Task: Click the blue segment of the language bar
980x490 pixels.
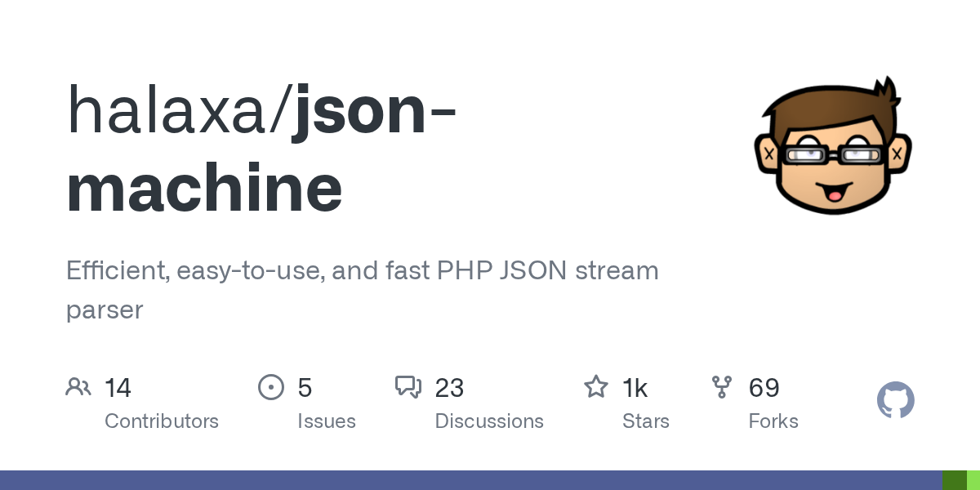Action: [x=470, y=480]
